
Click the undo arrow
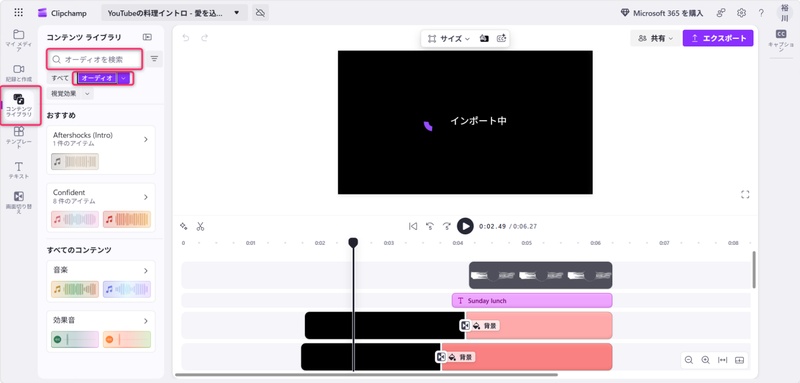click(186, 38)
